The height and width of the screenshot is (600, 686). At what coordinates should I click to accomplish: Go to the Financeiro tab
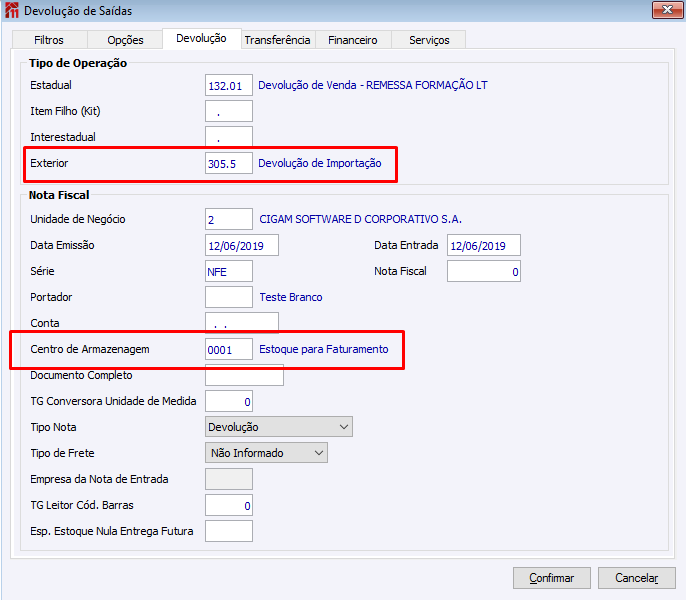tap(353, 40)
